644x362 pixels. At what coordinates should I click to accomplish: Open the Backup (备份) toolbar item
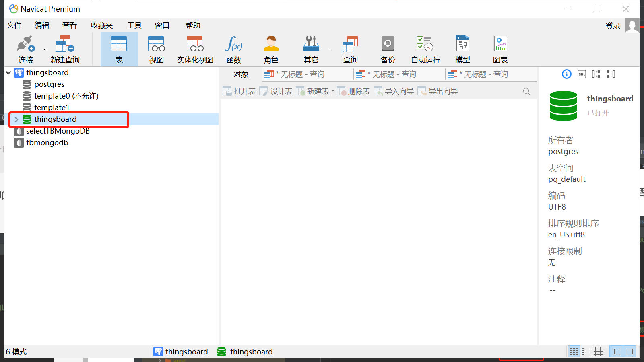[388, 49]
